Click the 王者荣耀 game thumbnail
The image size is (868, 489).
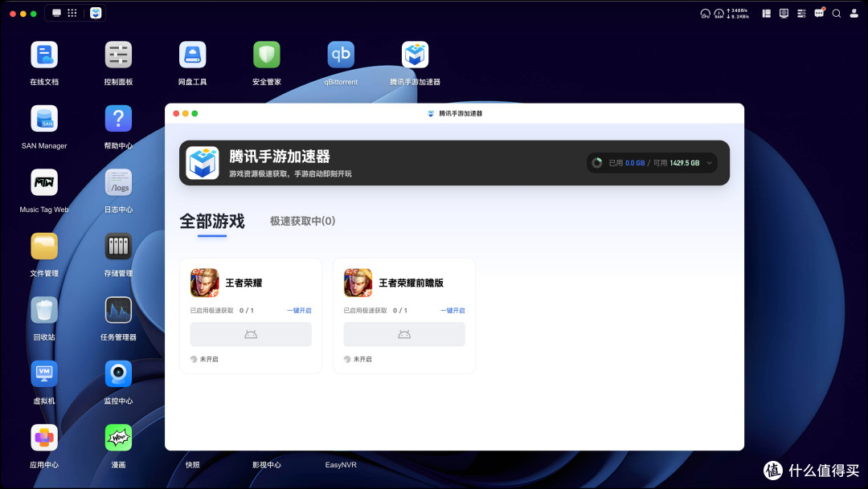(x=205, y=283)
